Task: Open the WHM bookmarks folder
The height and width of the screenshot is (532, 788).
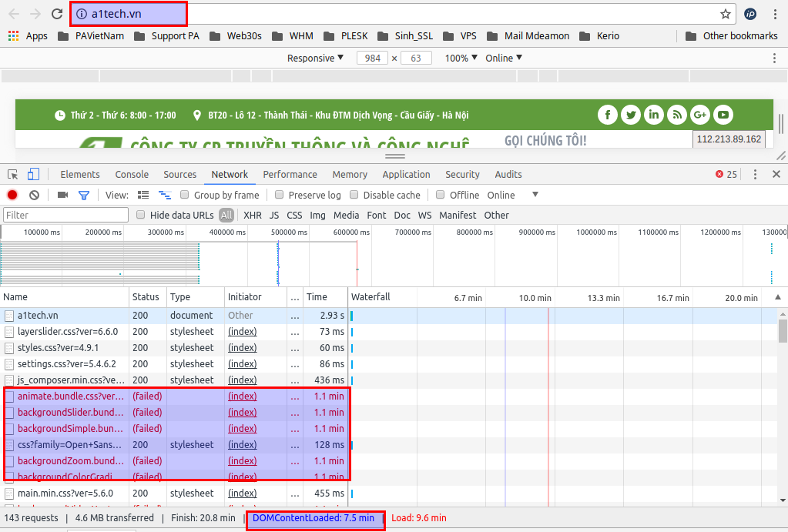Action: coord(293,35)
